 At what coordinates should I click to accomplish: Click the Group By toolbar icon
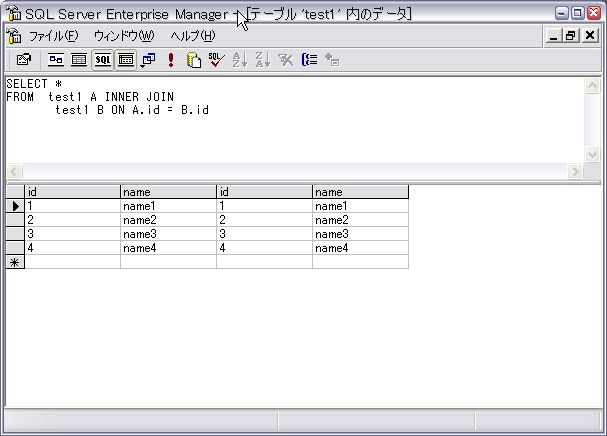[x=309, y=60]
